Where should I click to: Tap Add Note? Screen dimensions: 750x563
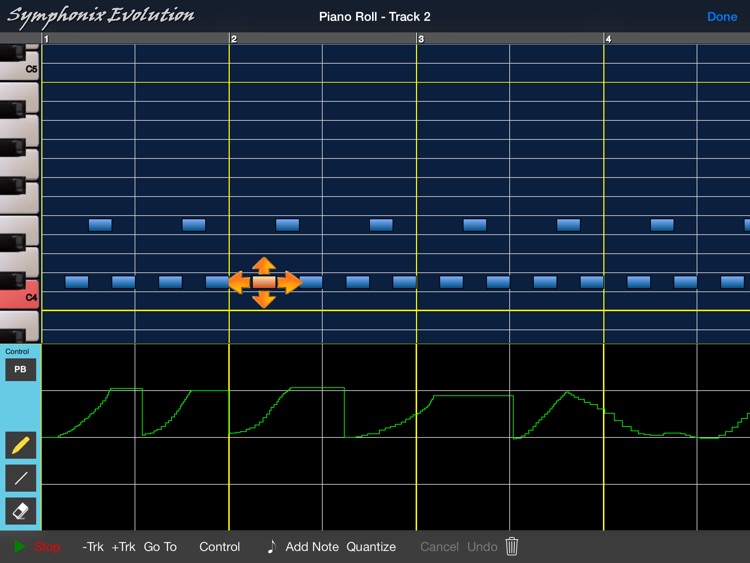pyautogui.click(x=312, y=546)
